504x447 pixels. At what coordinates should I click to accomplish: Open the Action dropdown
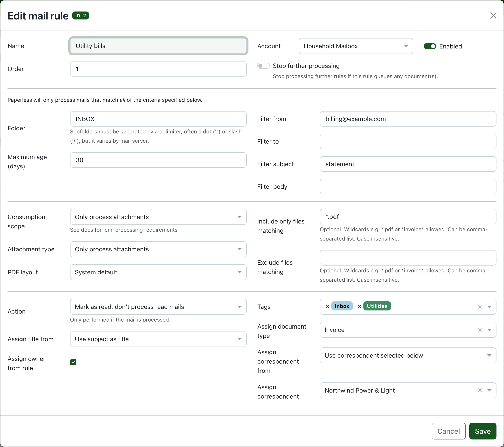[158, 306]
